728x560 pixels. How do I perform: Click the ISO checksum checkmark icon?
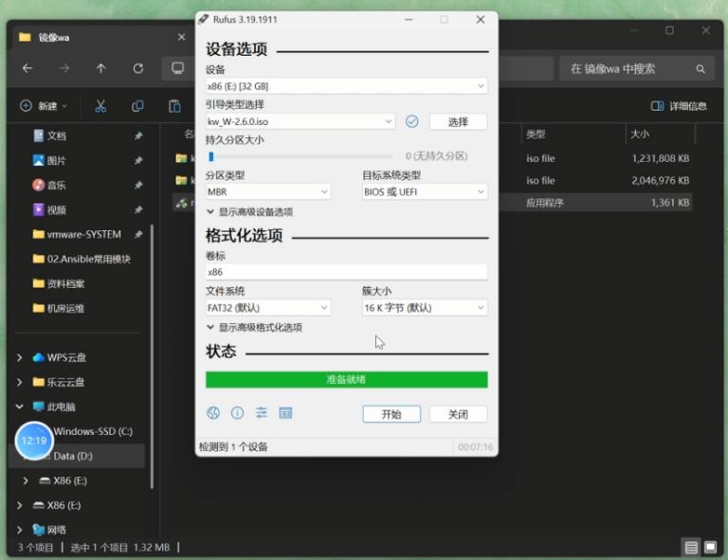pyautogui.click(x=411, y=121)
